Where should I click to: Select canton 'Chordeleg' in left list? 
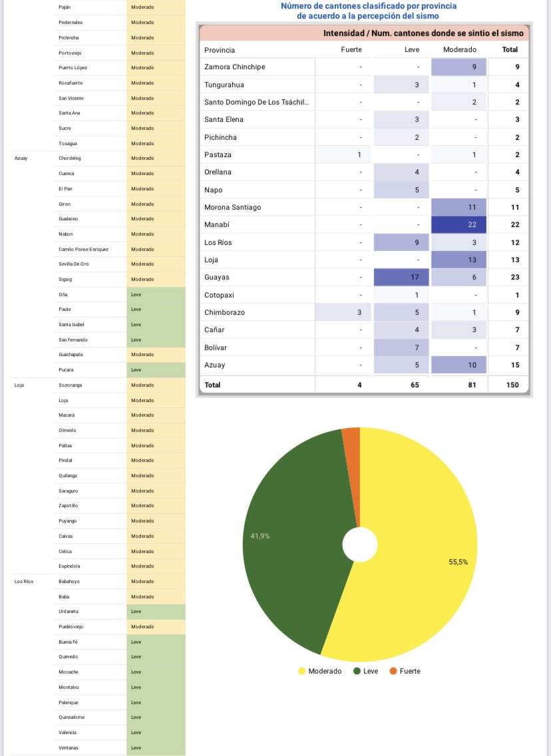click(70, 158)
